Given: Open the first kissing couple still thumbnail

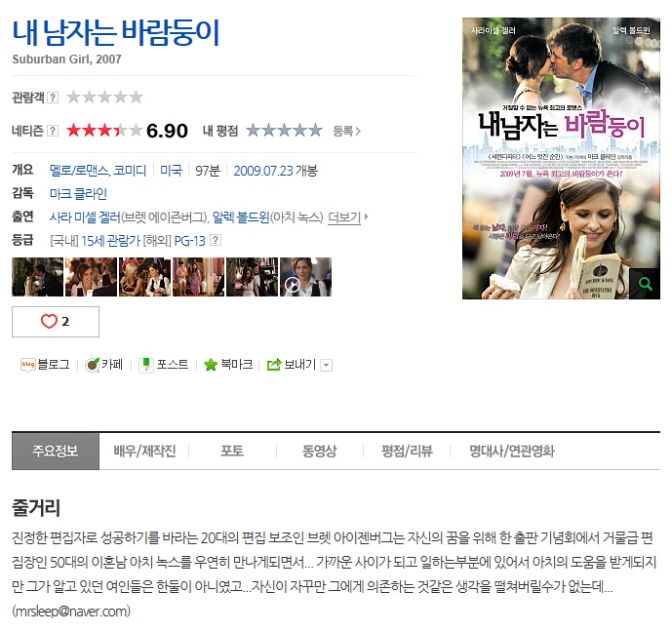Looking at the screenshot, I should [37, 277].
